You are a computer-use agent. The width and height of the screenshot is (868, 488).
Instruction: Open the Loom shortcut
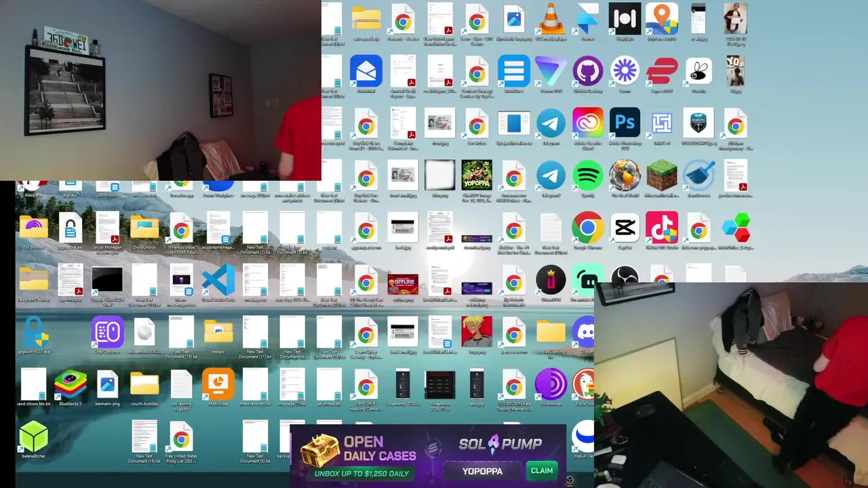(625, 71)
